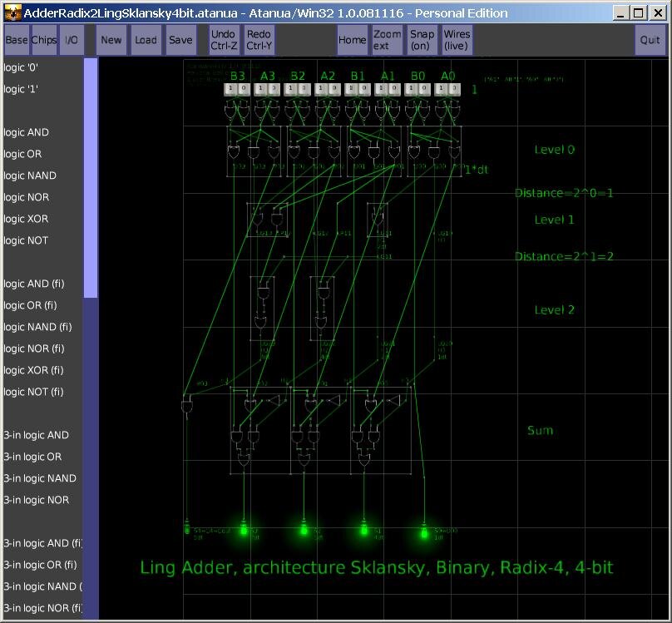
Task: Toggle the '1' key under input A3
Action: pos(260,90)
